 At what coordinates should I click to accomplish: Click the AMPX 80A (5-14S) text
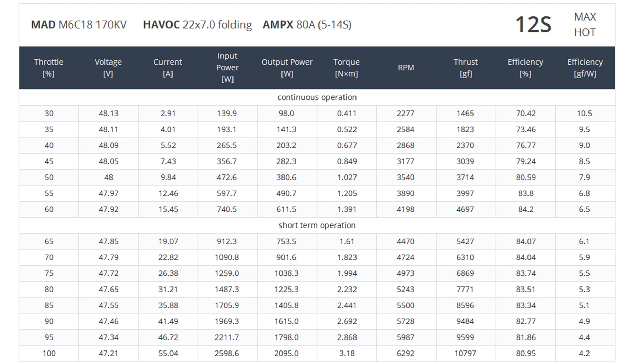pos(307,25)
